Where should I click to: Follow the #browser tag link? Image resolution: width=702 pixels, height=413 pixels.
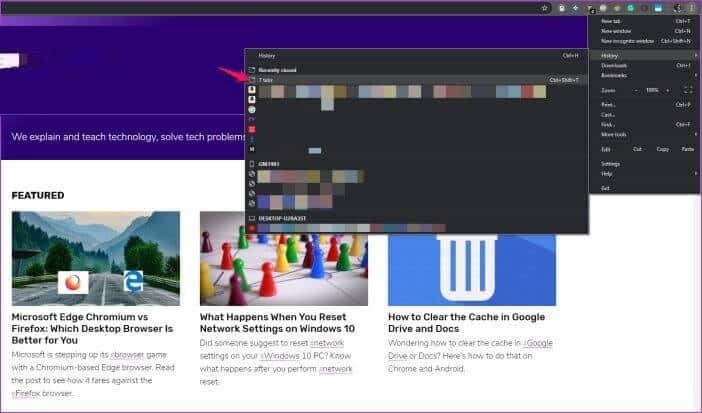128,355
